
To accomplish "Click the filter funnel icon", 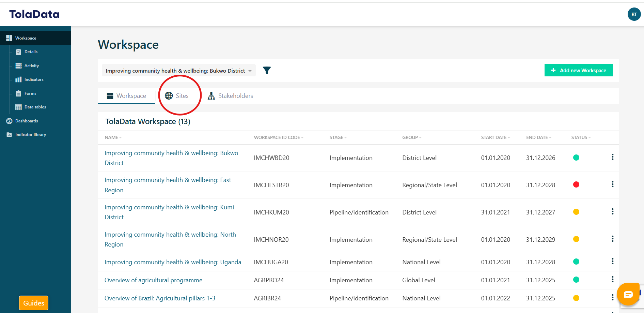I will pos(267,70).
